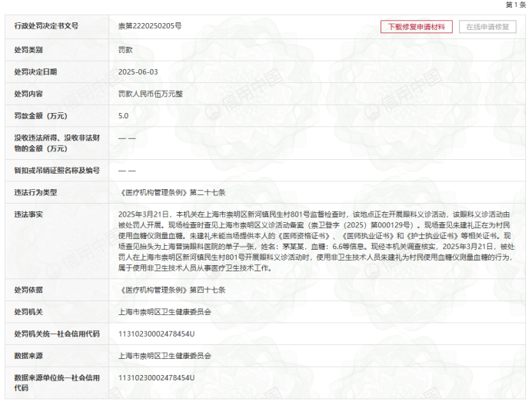Click 上海市崇明区卫生健康委员会 in 处罚机关 row

point(165,312)
